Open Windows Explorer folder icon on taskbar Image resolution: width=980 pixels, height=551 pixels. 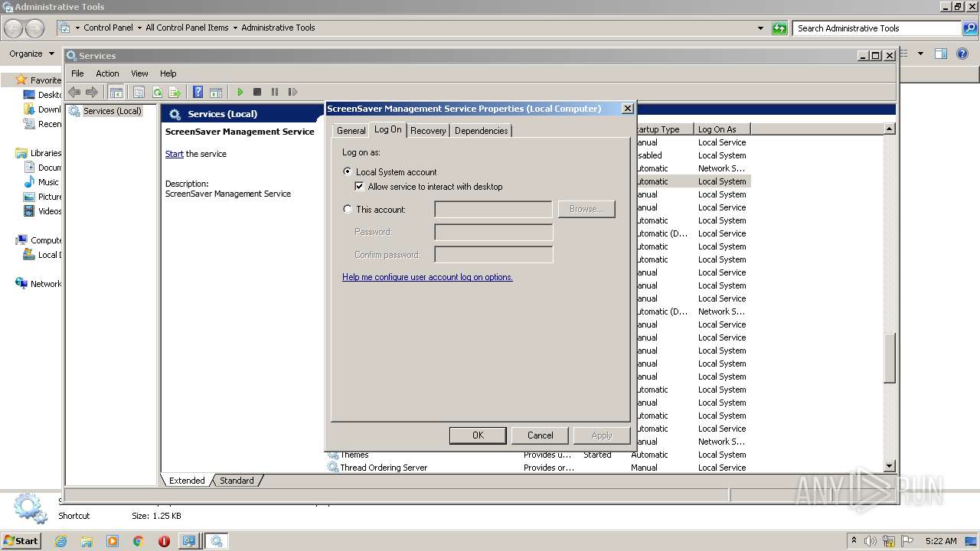pyautogui.click(x=87, y=541)
